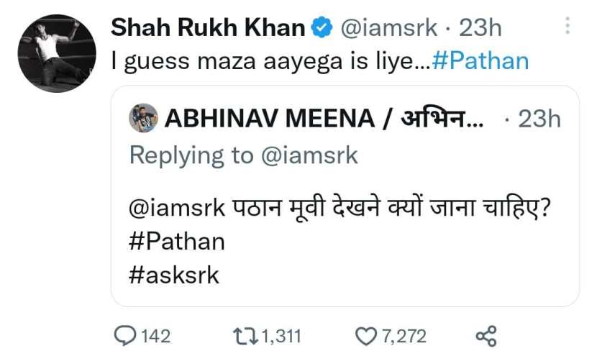Open Shah Rukh Khan's profile picture
597x364 pixels.
(57, 54)
